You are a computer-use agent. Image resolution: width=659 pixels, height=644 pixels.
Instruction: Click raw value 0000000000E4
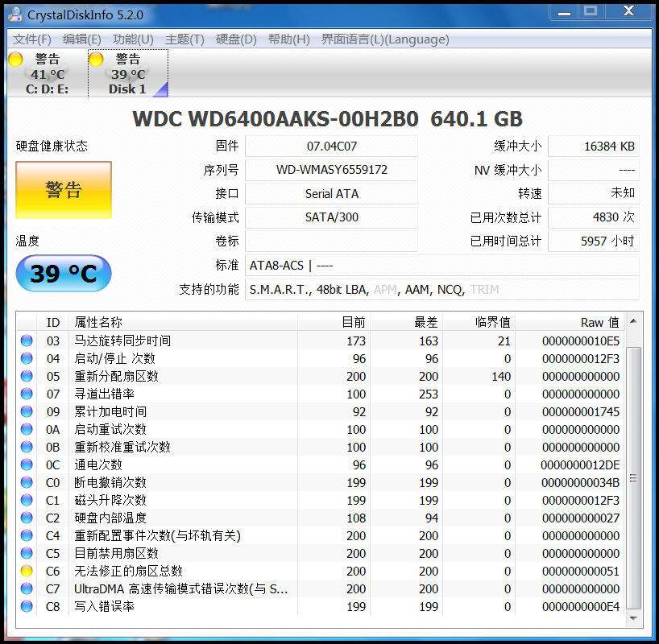click(580, 607)
